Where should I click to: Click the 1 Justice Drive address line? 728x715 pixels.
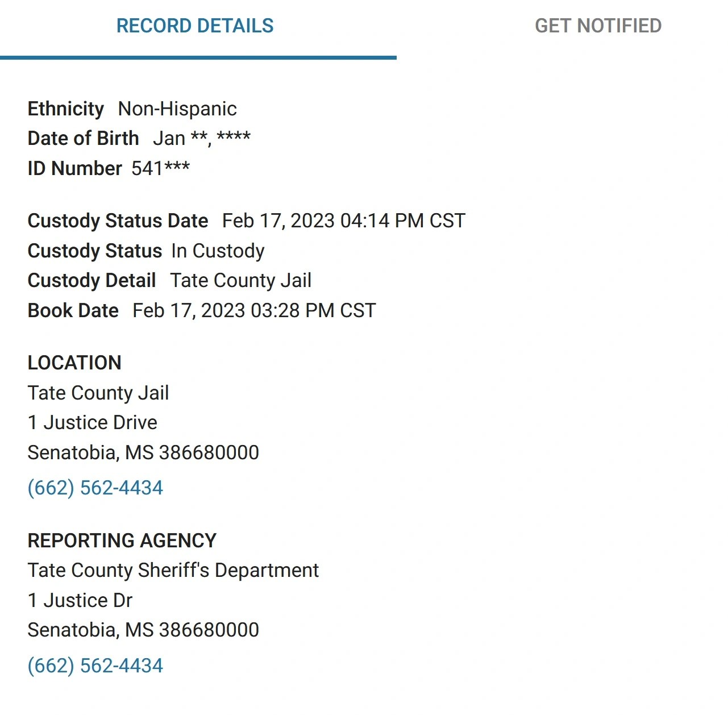[93, 423]
